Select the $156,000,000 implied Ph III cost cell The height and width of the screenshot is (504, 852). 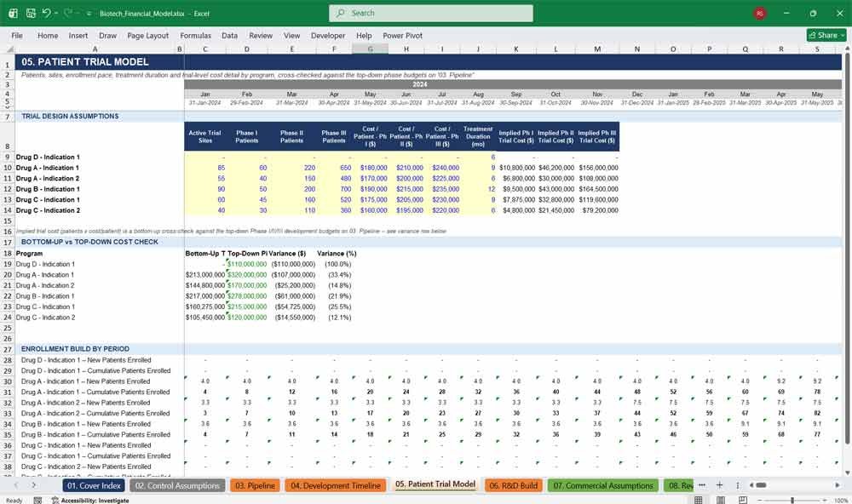click(597, 168)
